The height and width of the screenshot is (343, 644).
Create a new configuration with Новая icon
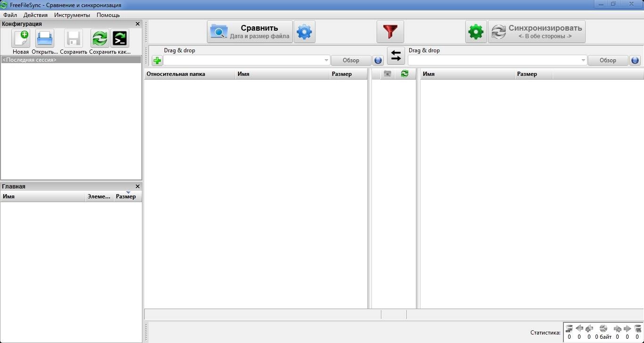[21, 38]
